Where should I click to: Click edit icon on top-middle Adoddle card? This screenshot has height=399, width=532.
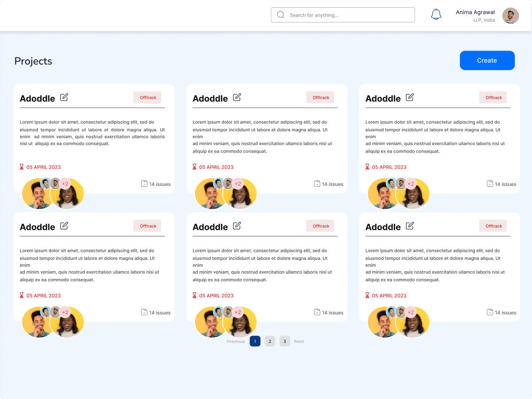[x=237, y=97]
